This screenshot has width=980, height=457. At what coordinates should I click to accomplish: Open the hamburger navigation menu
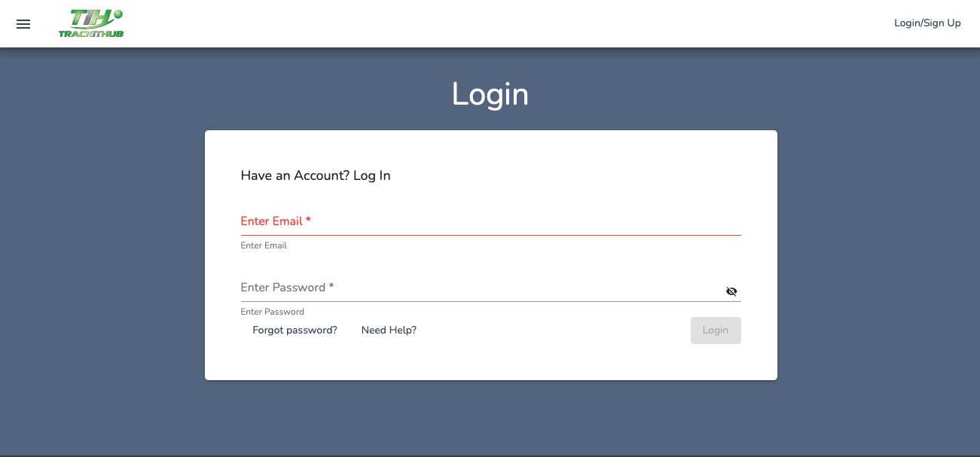[23, 24]
